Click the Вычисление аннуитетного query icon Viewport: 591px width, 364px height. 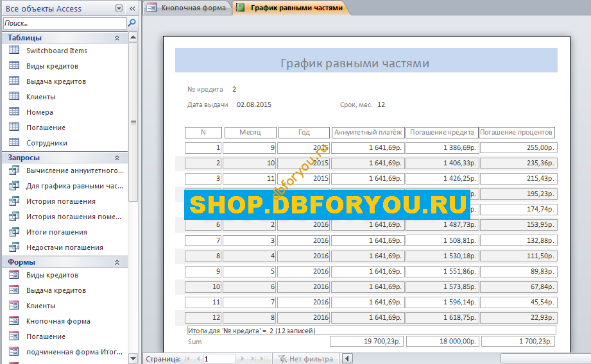click(x=14, y=170)
